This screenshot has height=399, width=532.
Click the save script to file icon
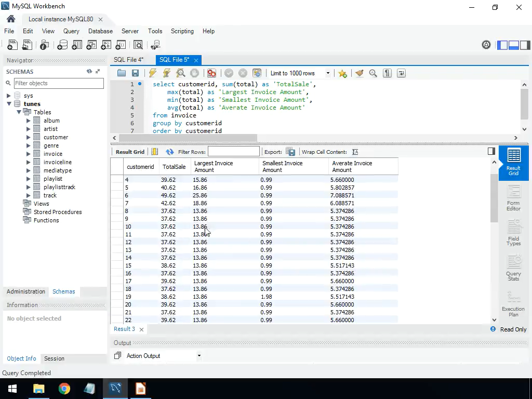tap(135, 73)
